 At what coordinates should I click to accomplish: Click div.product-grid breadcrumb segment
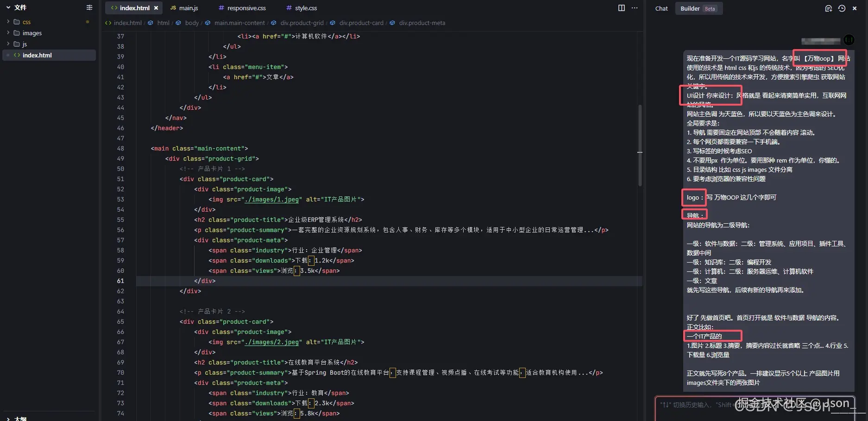coord(302,23)
